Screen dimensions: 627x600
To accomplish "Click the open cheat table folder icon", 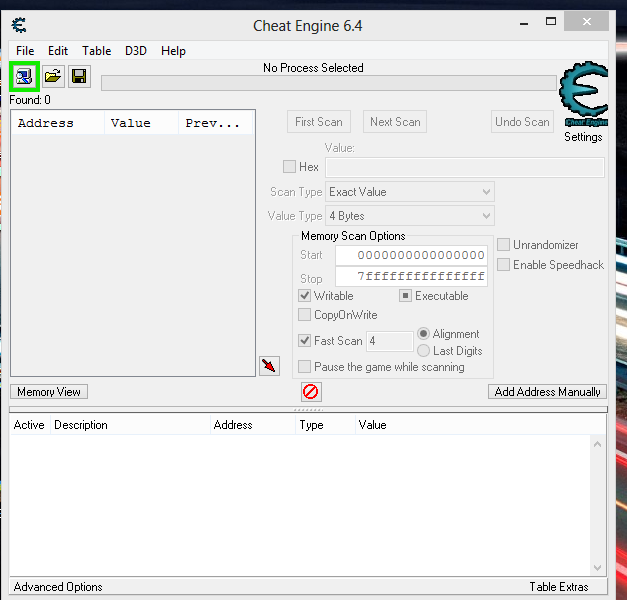I will [x=53, y=76].
